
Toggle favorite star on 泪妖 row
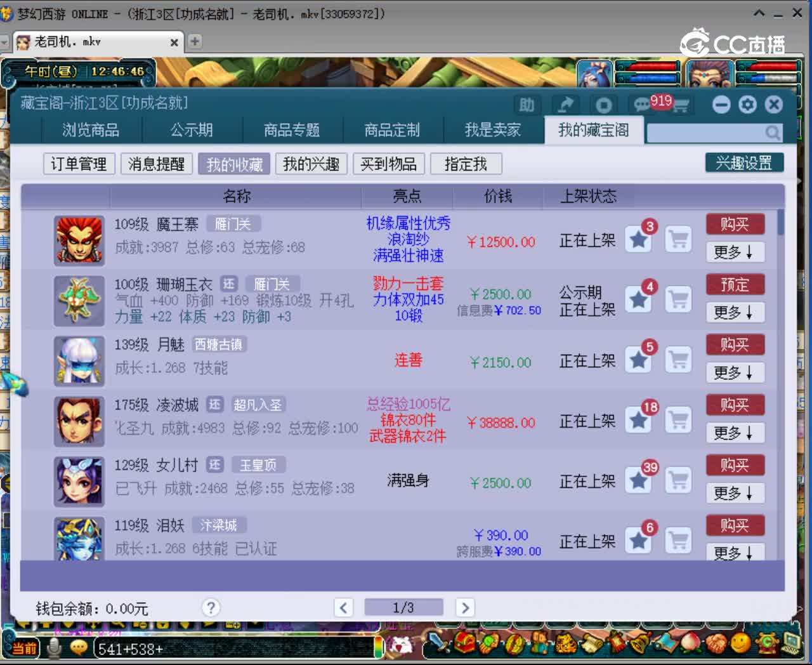point(639,541)
